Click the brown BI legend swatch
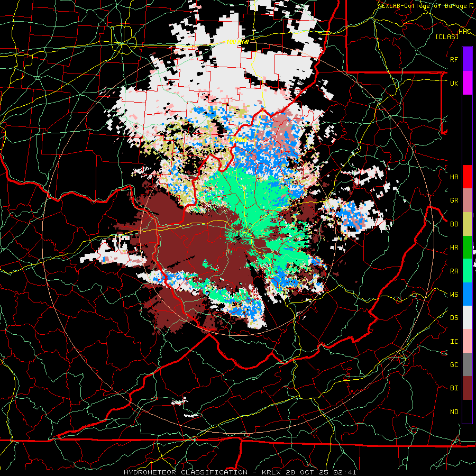 coord(467,388)
